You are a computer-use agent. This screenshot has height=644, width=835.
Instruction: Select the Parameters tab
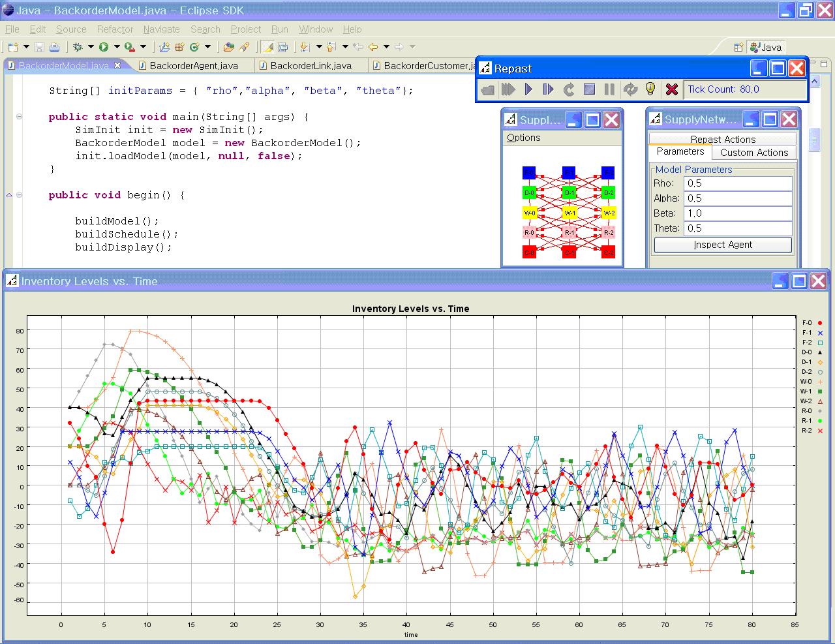680,151
